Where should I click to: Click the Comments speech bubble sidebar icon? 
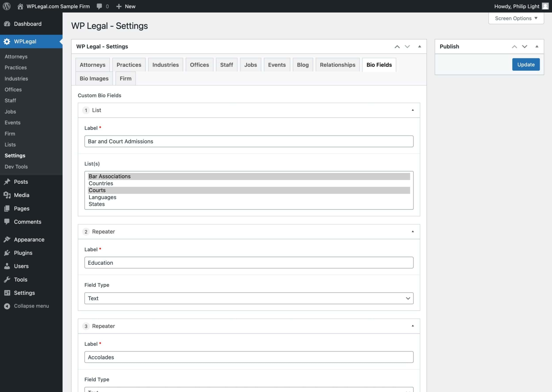(x=7, y=221)
